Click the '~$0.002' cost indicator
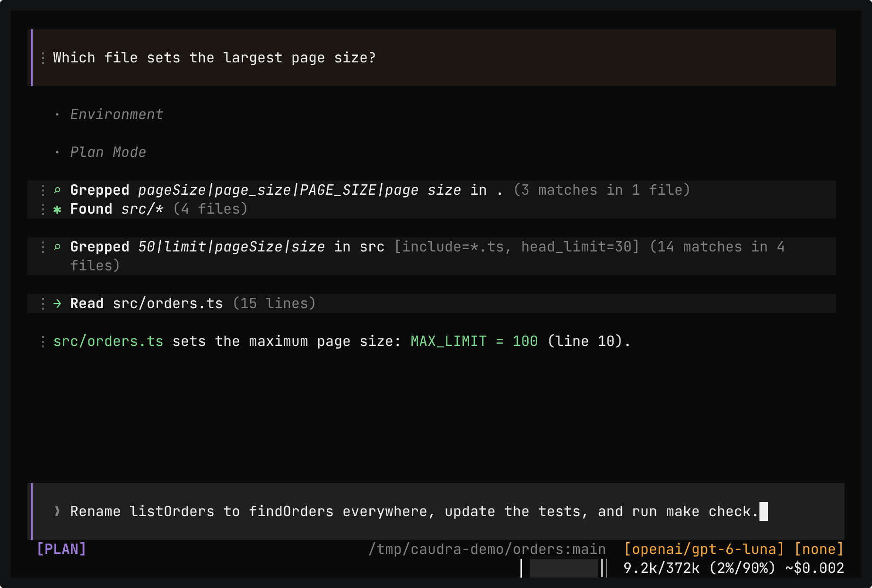The image size is (872, 588). coord(815,568)
